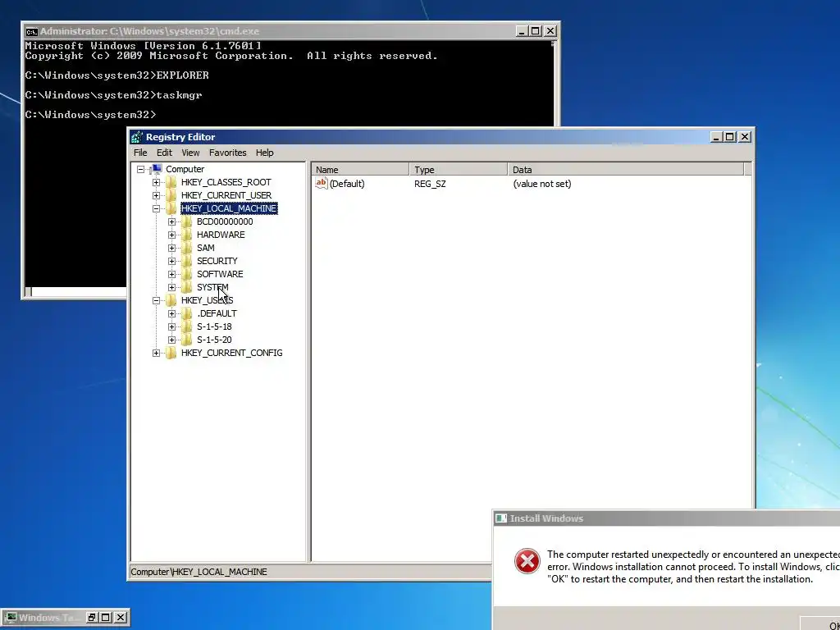
Task: Select the HKEY_CURRENT_CONFIG tree label
Action: pos(231,353)
